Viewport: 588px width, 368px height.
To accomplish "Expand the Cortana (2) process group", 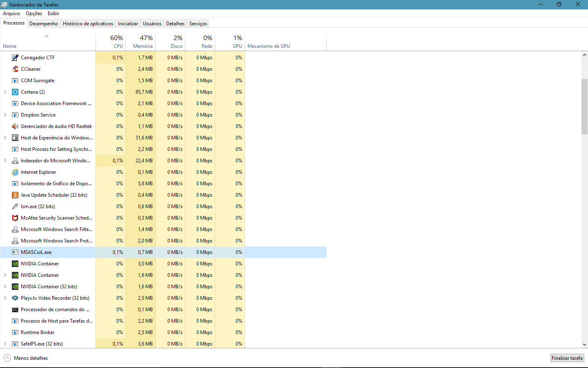I will pyautogui.click(x=5, y=92).
